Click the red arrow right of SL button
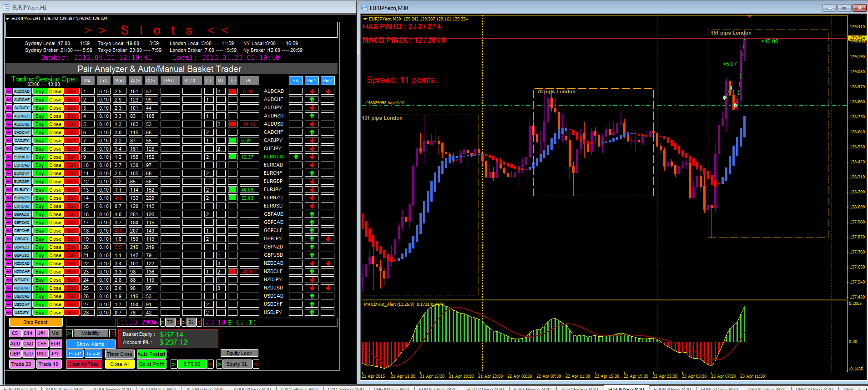The height and width of the screenshot is (390, 868). point(199,323)
